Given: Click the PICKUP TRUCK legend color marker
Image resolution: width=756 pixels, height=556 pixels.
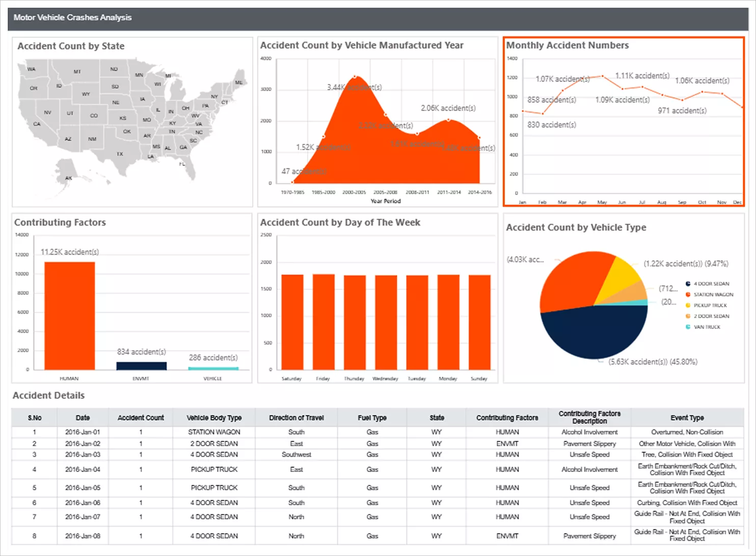Looking at the screenshot, I should pos(688,305).
